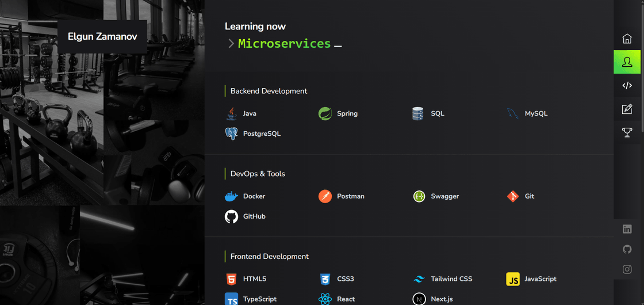Click the Docker whale icon
The height and width of the screenshot is (305, 644).
[232, 196]
